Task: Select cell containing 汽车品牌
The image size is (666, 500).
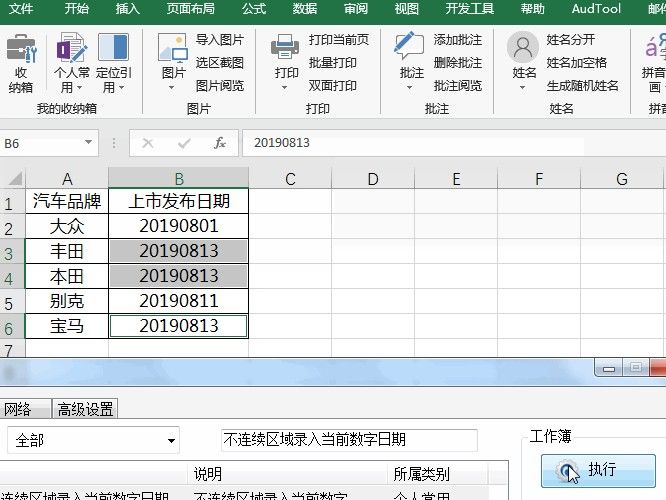Action: click(x=67, y=201)
